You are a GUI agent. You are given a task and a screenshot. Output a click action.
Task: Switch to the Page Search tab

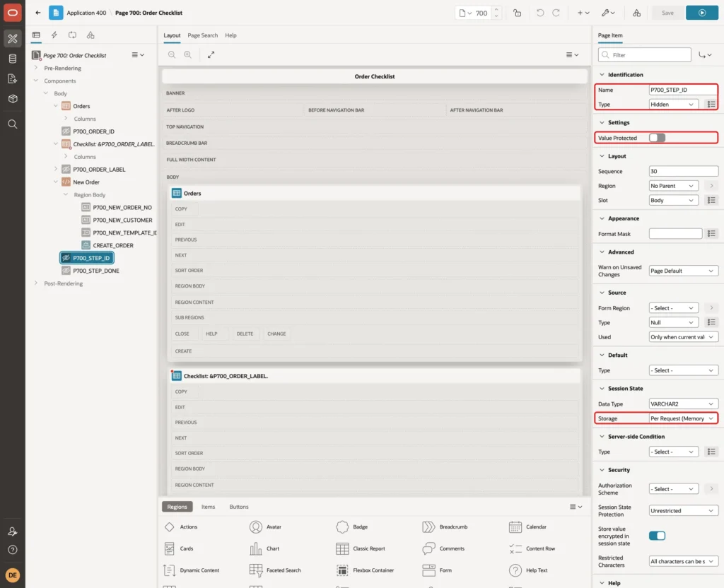[202, 35]
